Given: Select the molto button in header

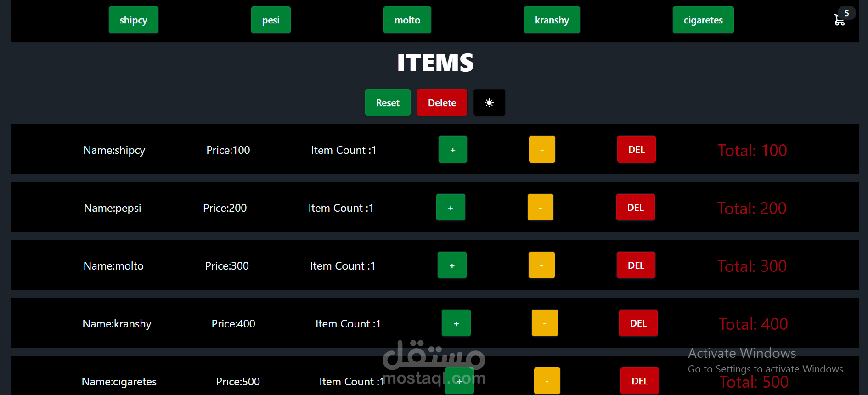Looking at the screenshot, I should pos(407,20).
